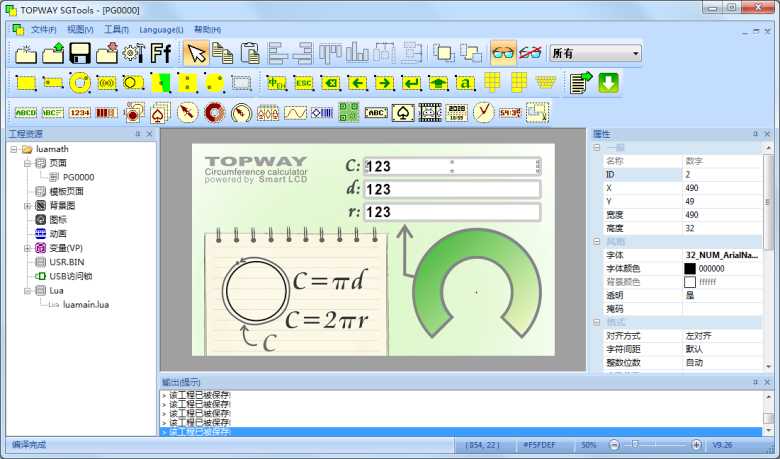Insert ABCD text display element

26,113
